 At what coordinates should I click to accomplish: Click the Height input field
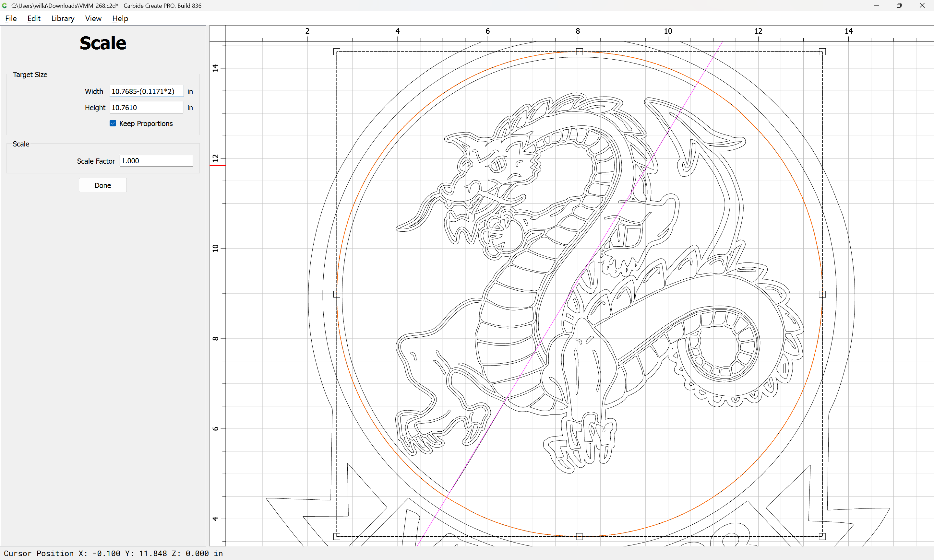click(146, 108)
